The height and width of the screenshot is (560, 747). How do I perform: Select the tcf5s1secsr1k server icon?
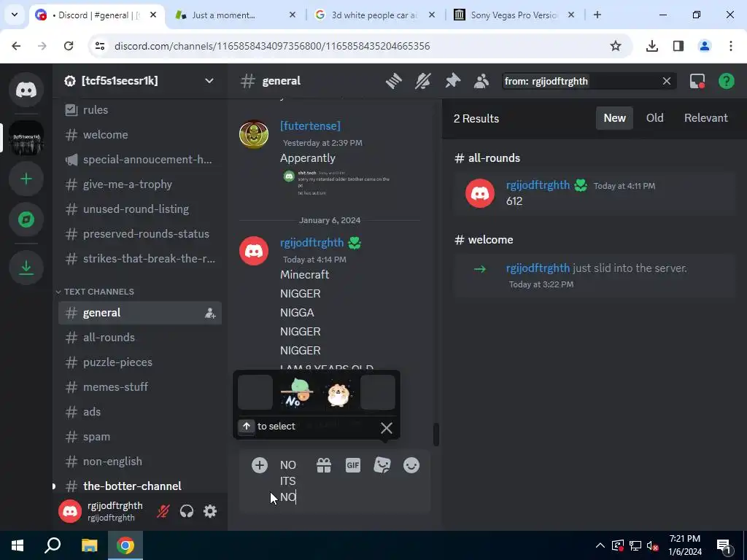[26, 138]
